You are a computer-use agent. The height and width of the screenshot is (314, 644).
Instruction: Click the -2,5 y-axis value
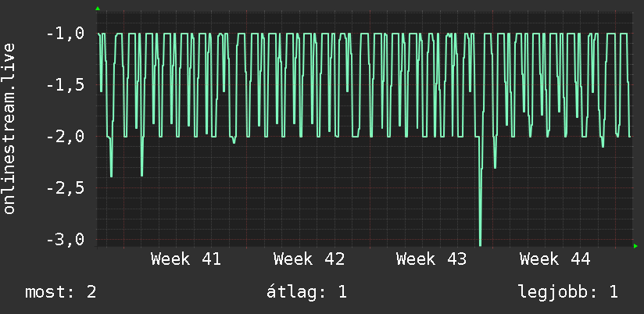(66, 188)
